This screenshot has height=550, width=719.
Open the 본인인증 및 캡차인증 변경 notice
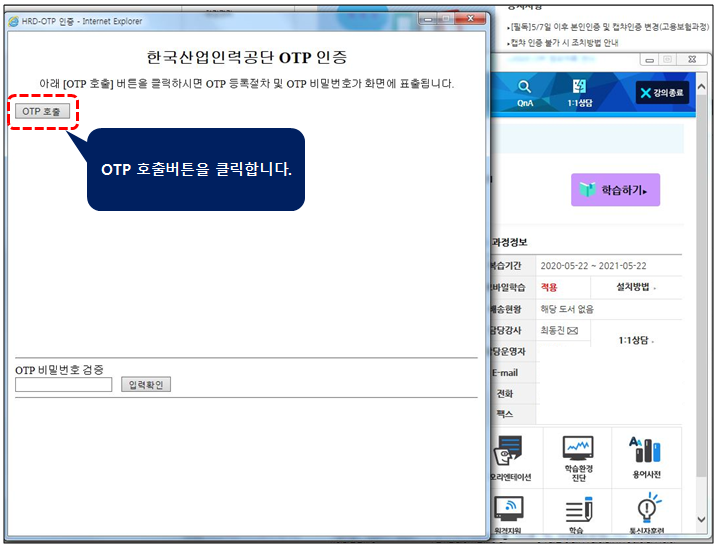pyautogui.click(x=610, y=27)
